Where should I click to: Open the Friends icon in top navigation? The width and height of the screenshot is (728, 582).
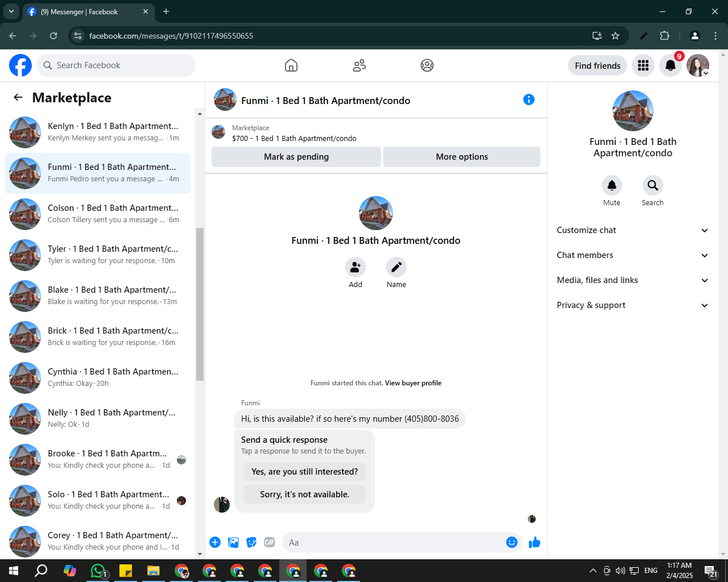point(359,65)
